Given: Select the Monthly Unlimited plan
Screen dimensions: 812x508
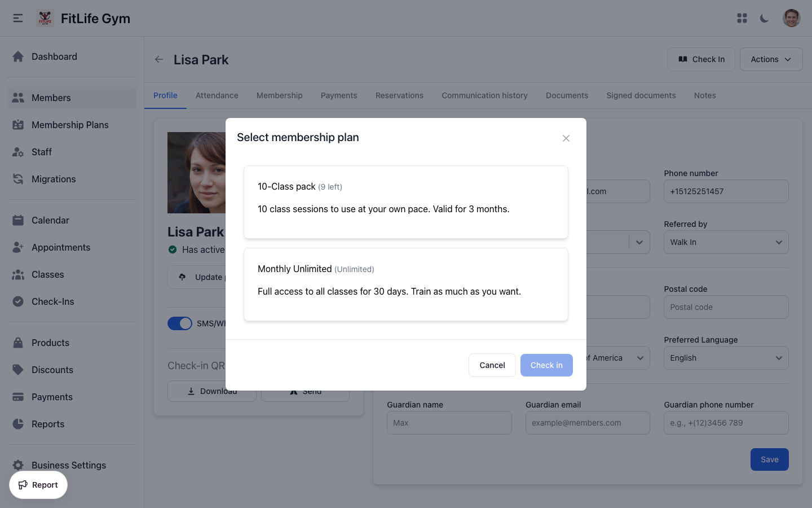Looking at the screenshot, I should (405, 284).
